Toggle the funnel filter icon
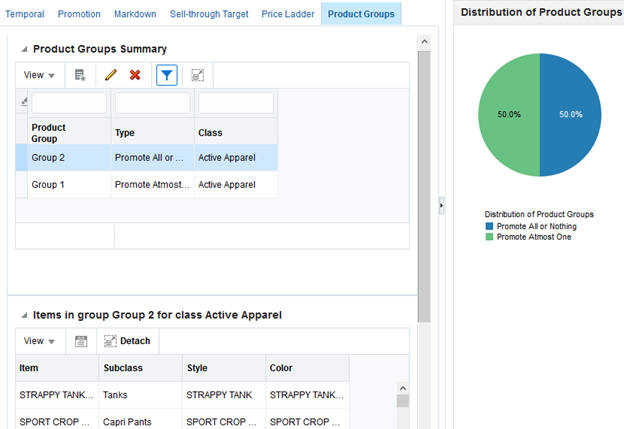Image resolution: width=624 pixels, height=429 pixels. [x=167, y=75]
